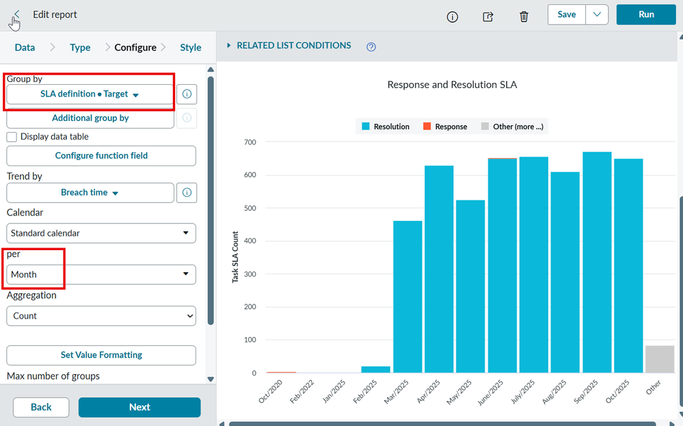Delete report using trash icon
The width and height of the screenshot is (683, 426).
pyautogui.click(x=524, y=16)
